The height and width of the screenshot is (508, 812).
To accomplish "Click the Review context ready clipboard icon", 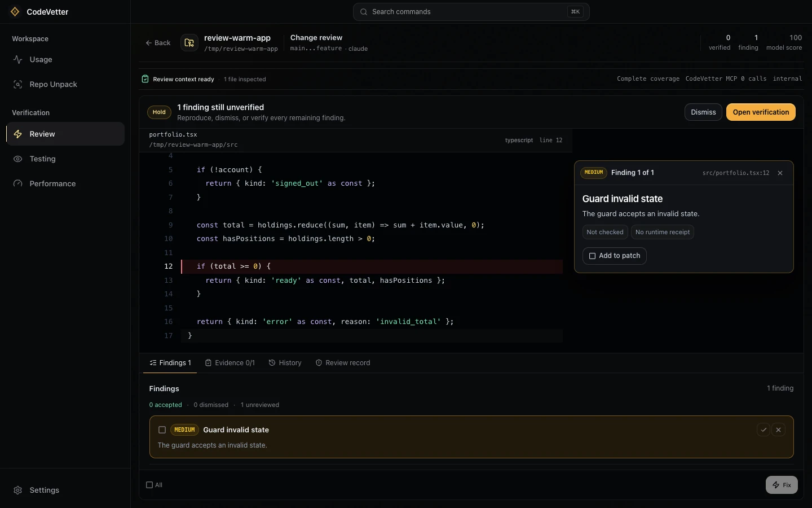I will (145, 79).
